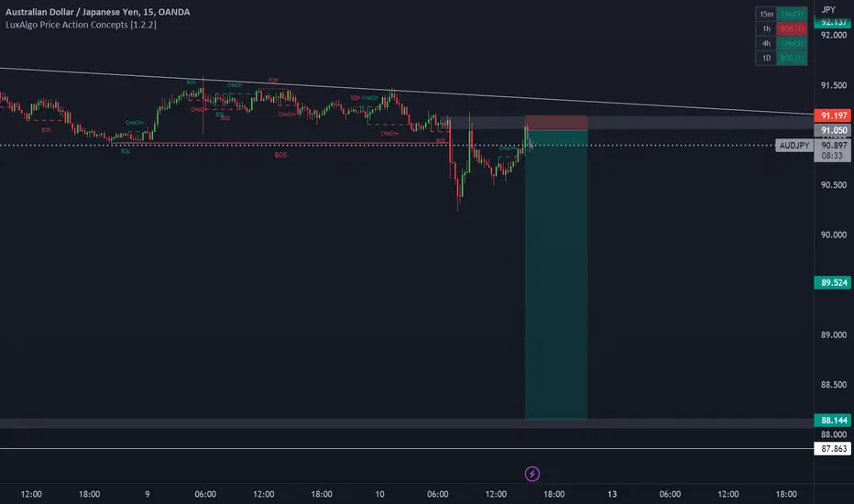
Task: Click the 89.524 green price label
Action: [832, 283]
